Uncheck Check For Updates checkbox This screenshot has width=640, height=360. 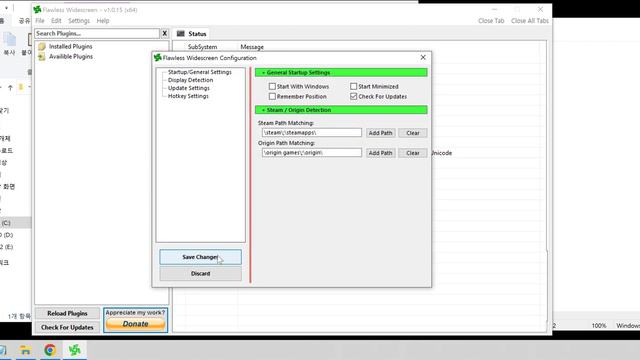pyautogui.click(x=353, y=96)
